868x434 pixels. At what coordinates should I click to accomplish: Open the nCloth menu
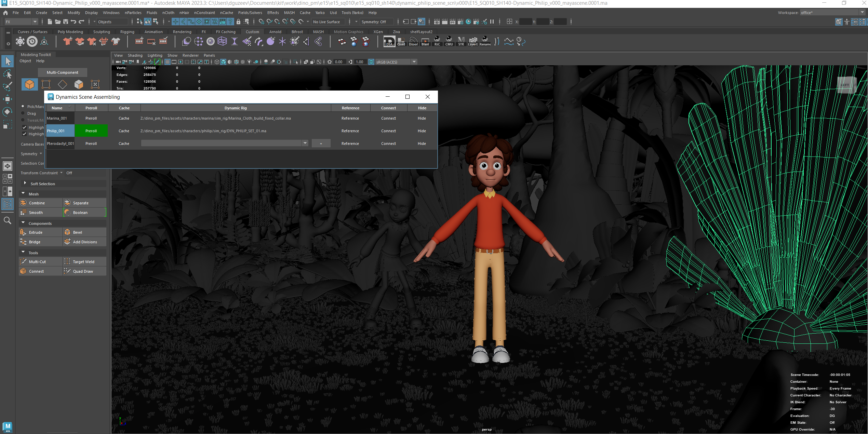click(x=168, y=13)
